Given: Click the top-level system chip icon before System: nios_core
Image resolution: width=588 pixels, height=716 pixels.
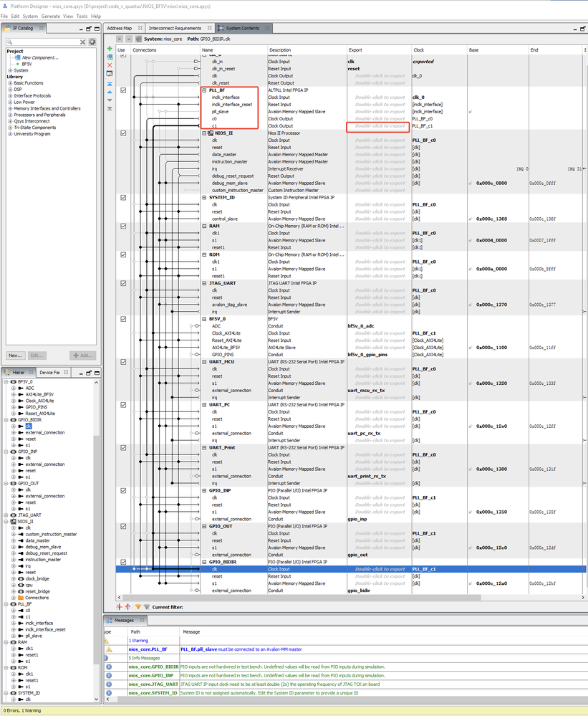Looking at the screenshot, I should pyautogui.click(x=139, y=39).
